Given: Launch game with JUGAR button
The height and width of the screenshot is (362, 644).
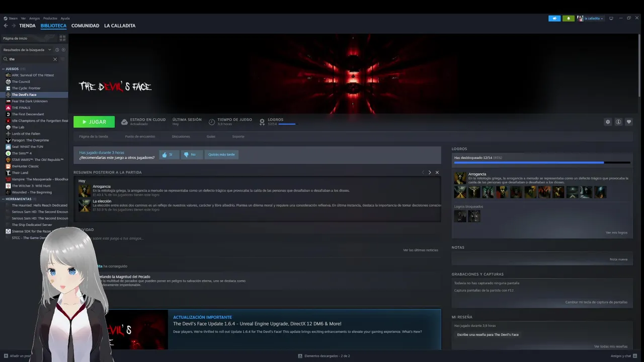Looking at the screenshot, I should (94, 122).
